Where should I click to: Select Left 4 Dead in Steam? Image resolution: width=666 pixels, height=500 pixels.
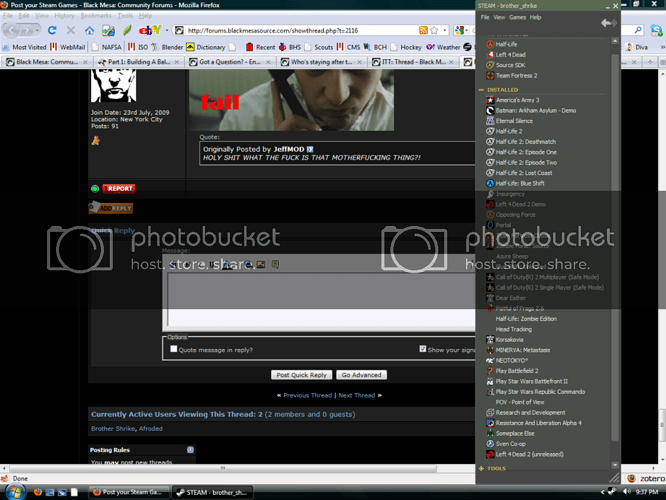pyautogui.click(x=511, y=54)
